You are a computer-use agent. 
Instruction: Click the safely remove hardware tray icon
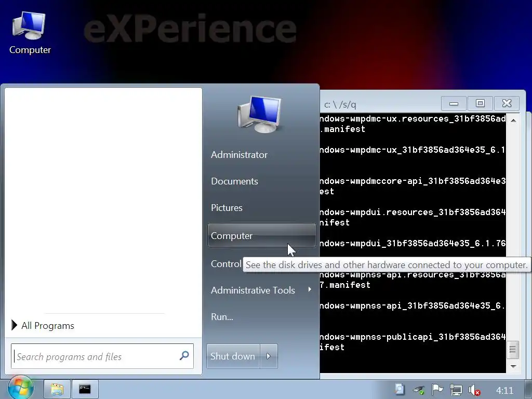(419, 390)
